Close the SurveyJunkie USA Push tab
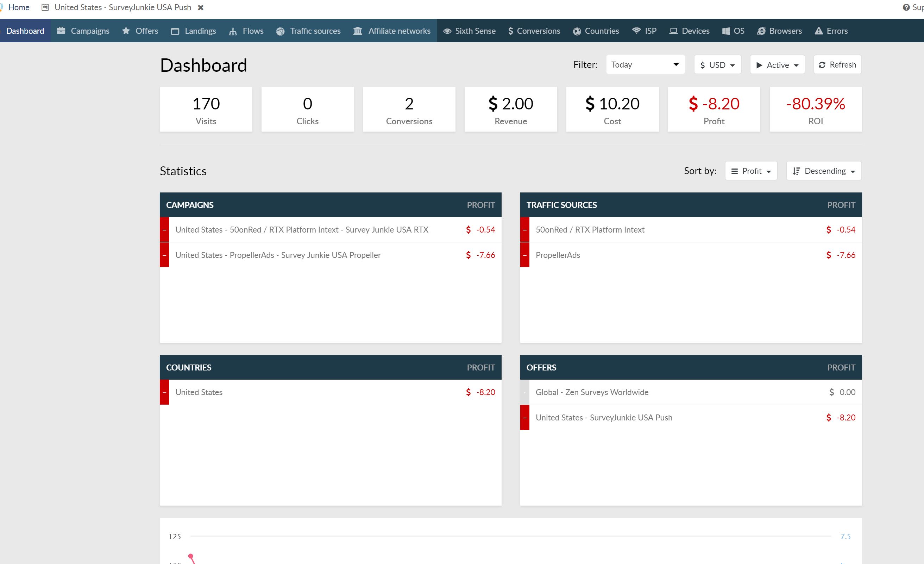 click(x=201, y=7)
